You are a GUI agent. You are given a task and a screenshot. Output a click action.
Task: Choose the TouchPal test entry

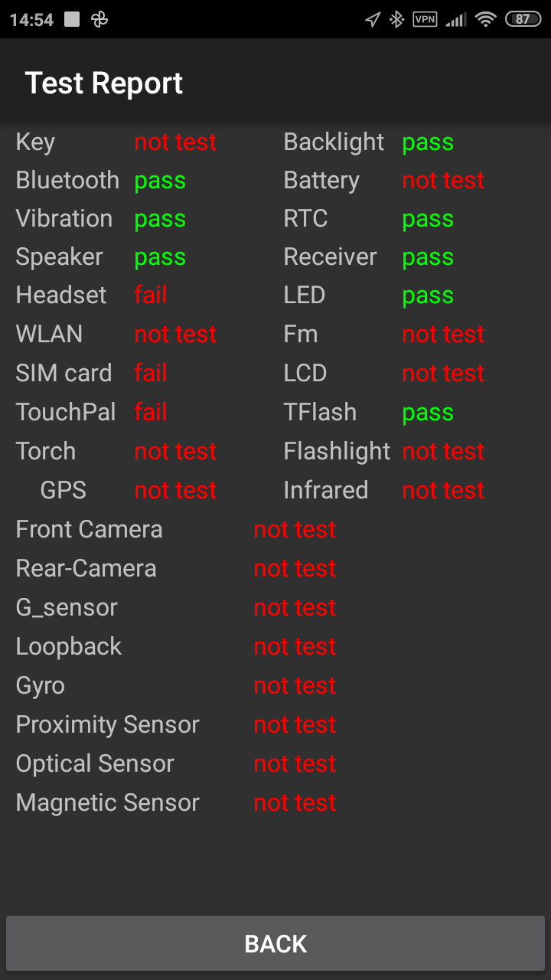[66, 413]
